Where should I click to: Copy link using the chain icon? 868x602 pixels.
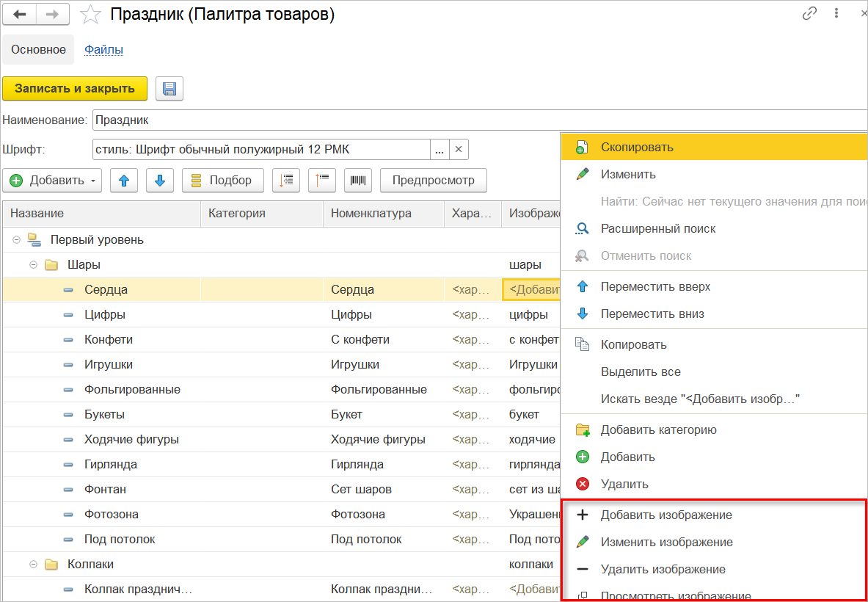[810, 13]
